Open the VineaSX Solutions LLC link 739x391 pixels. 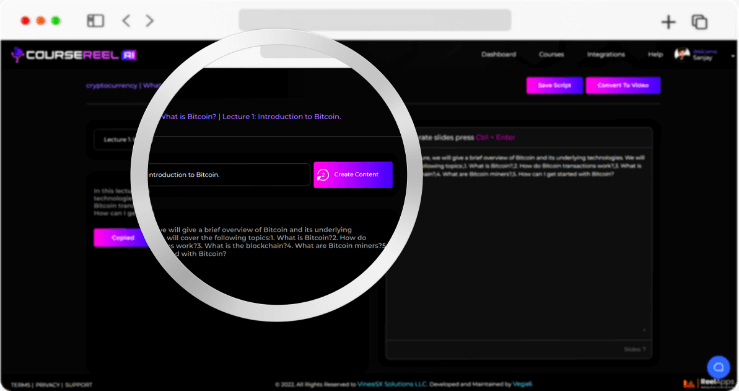click(392, 384)
